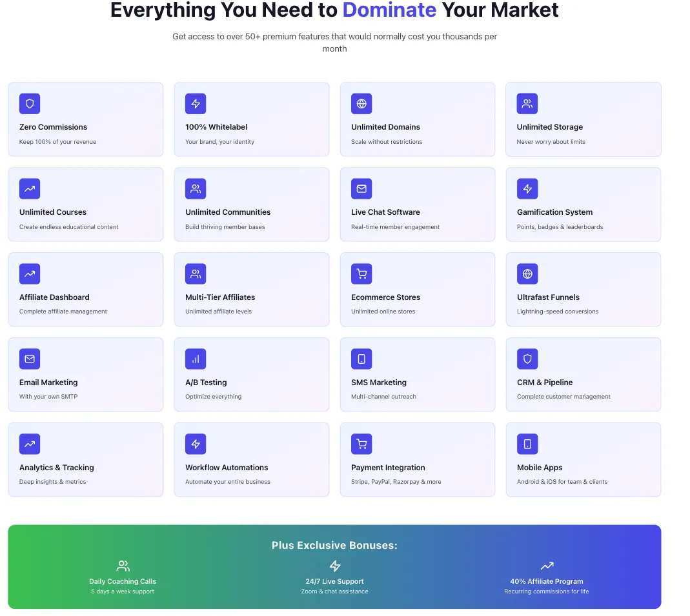
Task: Click 'Lightning-speed conversions' text
Action: [x=558, y=312]
